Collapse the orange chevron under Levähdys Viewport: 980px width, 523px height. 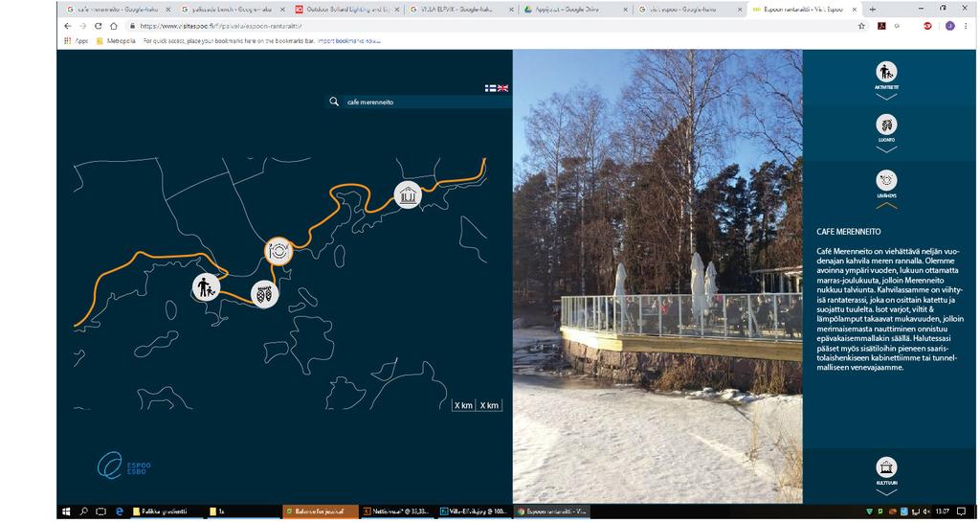886,205
